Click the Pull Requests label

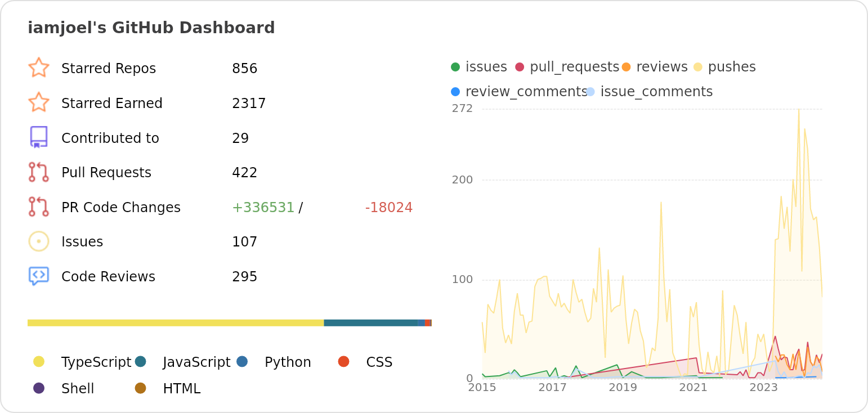[x=106, y=173]
